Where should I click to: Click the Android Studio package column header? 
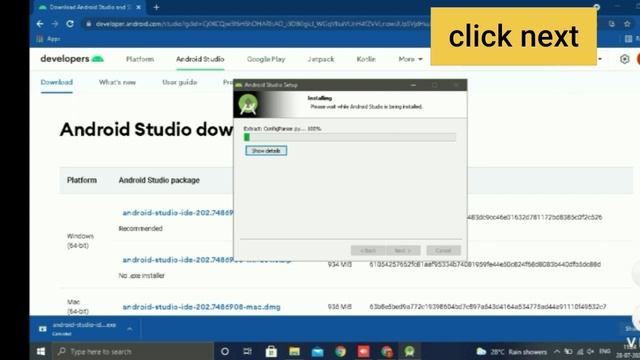(159, 180)
